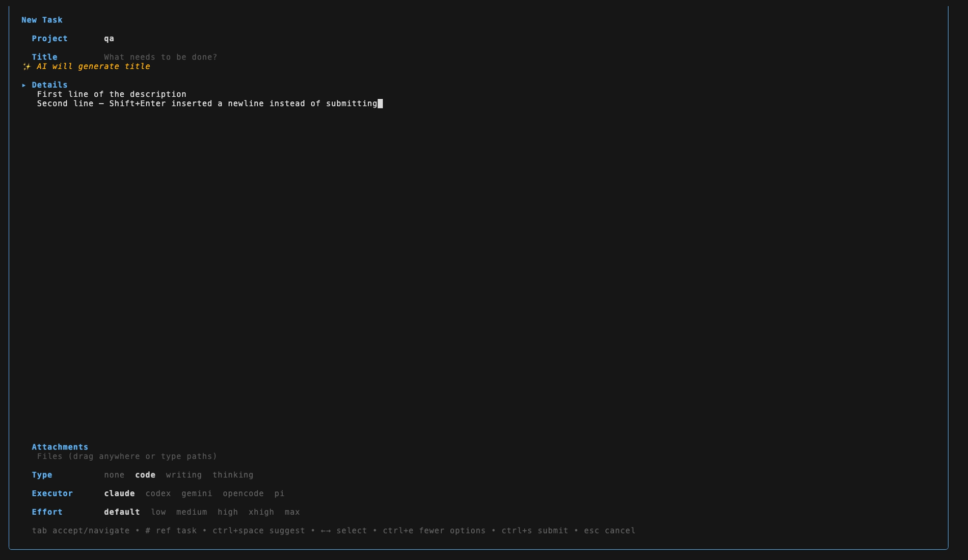The image size is (968, 560).
Task: Set Effort to max
Action: [x=292, y=512]
